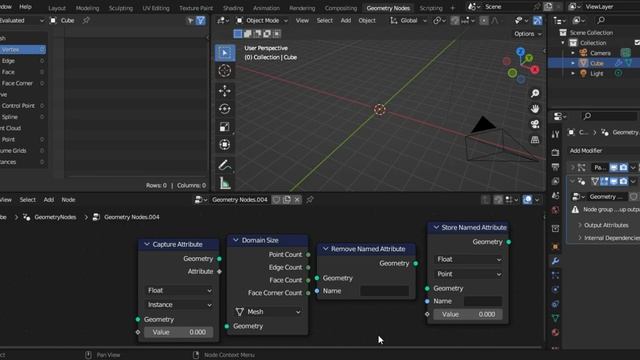
Task: Click the blue Z axis on navigation gizmo
Action: 520,52
